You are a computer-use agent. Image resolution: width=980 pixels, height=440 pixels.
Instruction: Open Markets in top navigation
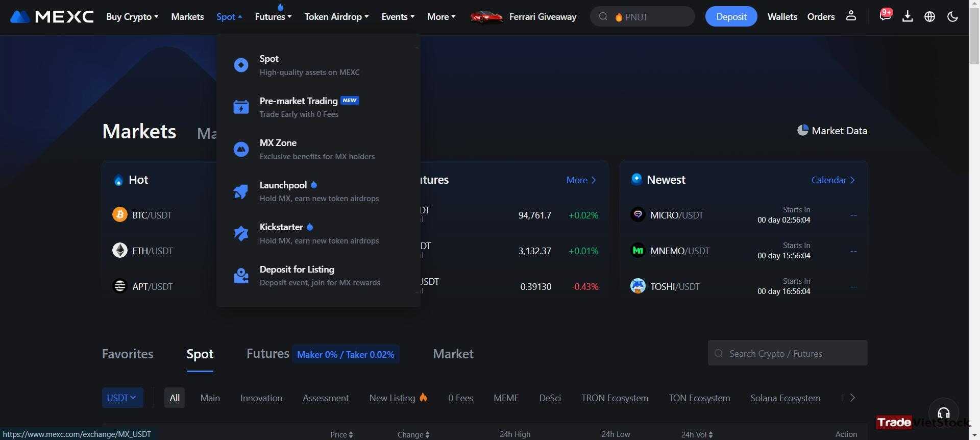(187, 16)
